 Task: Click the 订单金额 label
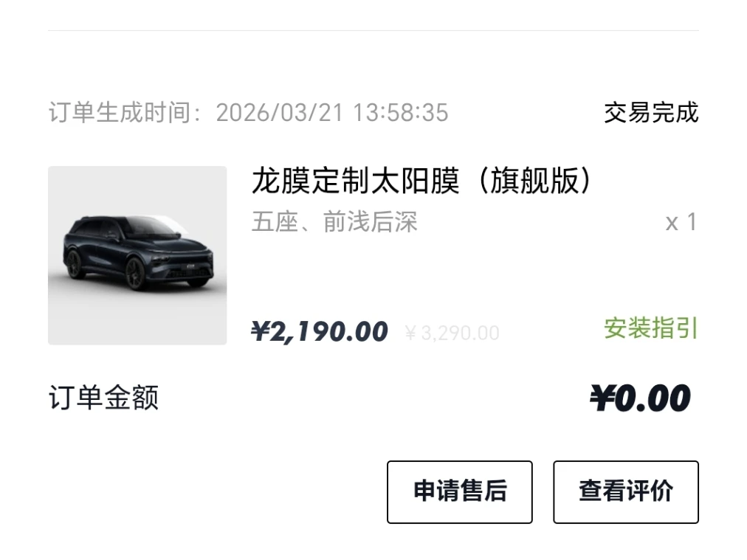pyautogui.click(x=103, y=398)
